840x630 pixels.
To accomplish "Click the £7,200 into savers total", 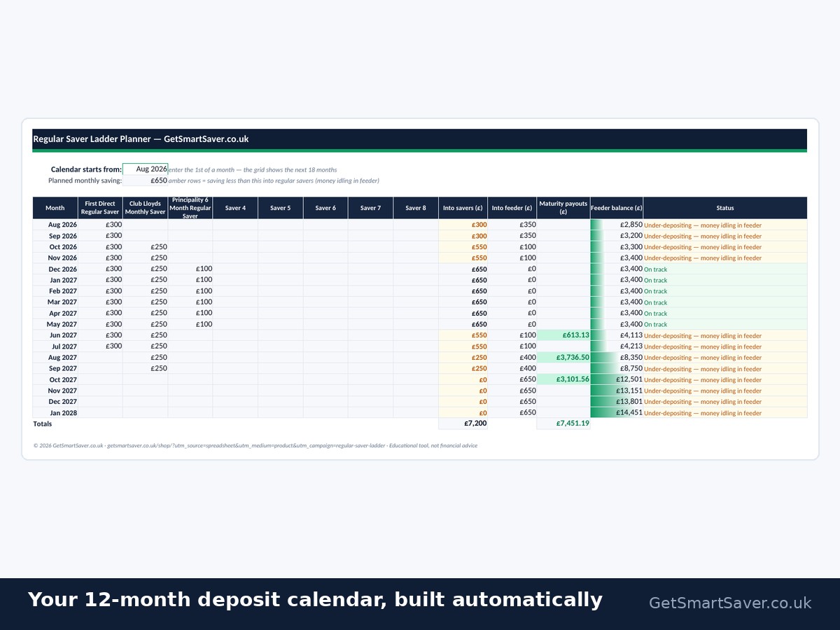I will tap(463, 423).
